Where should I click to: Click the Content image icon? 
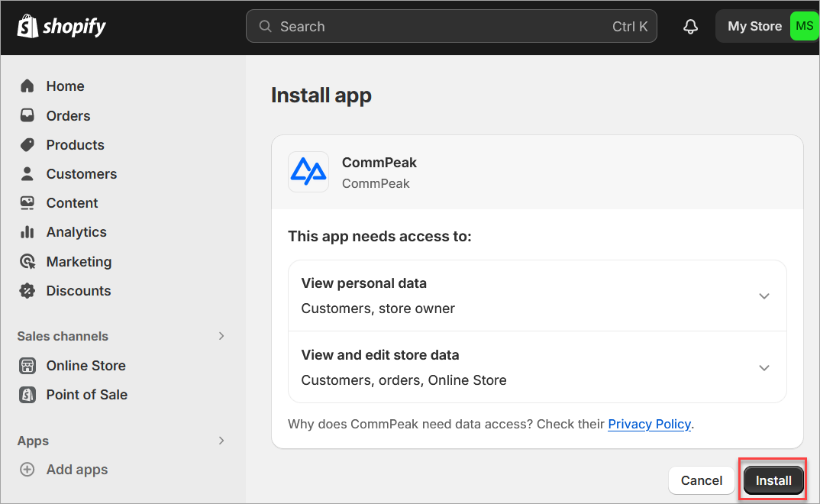[27, 203]
